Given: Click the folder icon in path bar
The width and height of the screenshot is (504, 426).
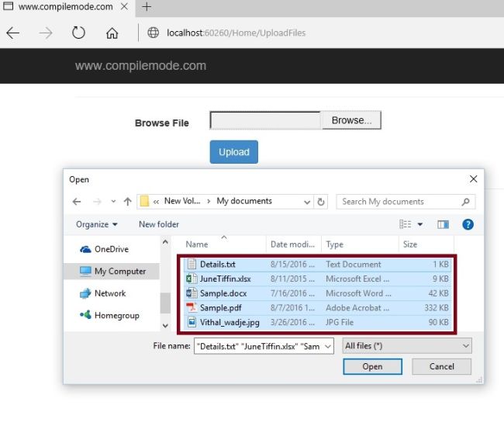Looking at the screenshot, I should click(x=145, y=202).
